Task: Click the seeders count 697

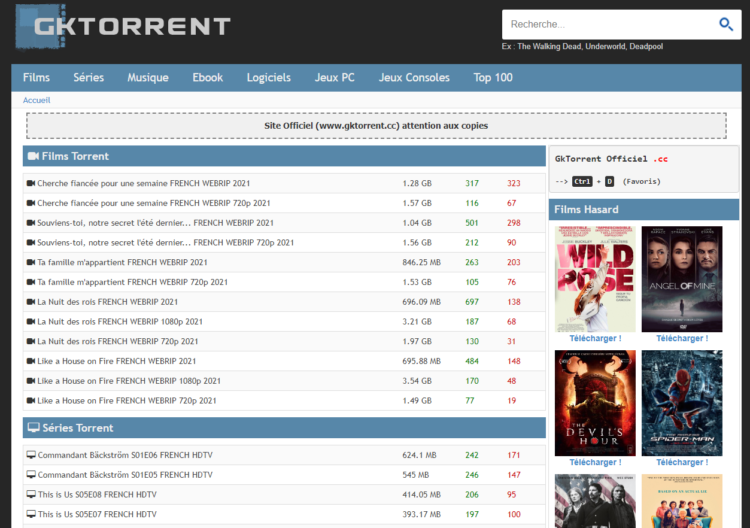Action: (x=472, y=302)
